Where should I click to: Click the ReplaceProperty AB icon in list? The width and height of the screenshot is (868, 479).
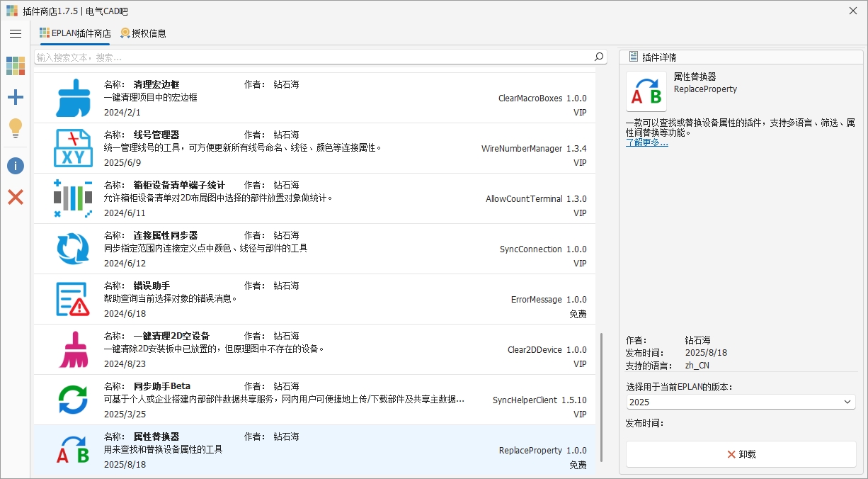tap(73, 450)
